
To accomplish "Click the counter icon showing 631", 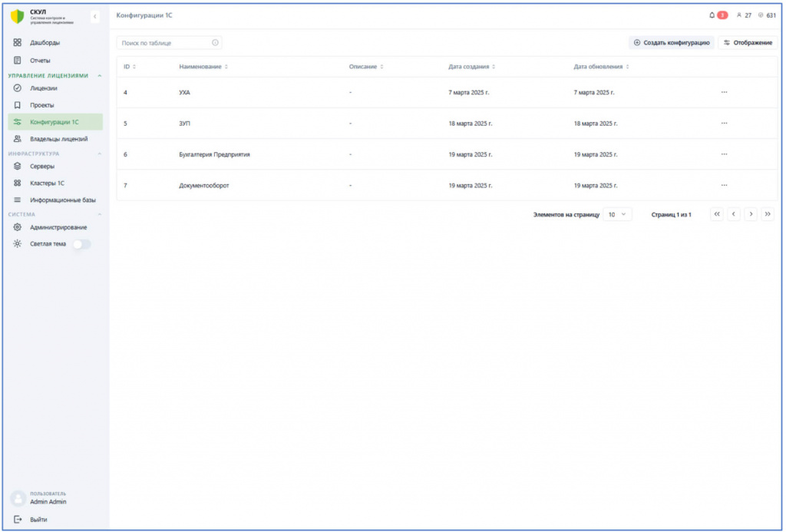I will (x=761, y=15).
